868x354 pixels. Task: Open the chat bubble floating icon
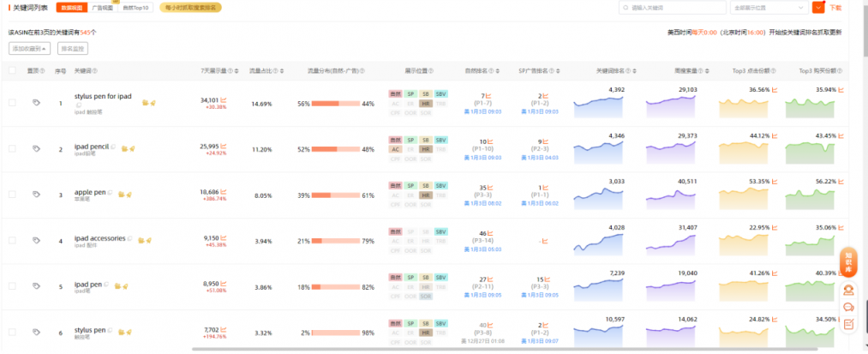point(848,307)
